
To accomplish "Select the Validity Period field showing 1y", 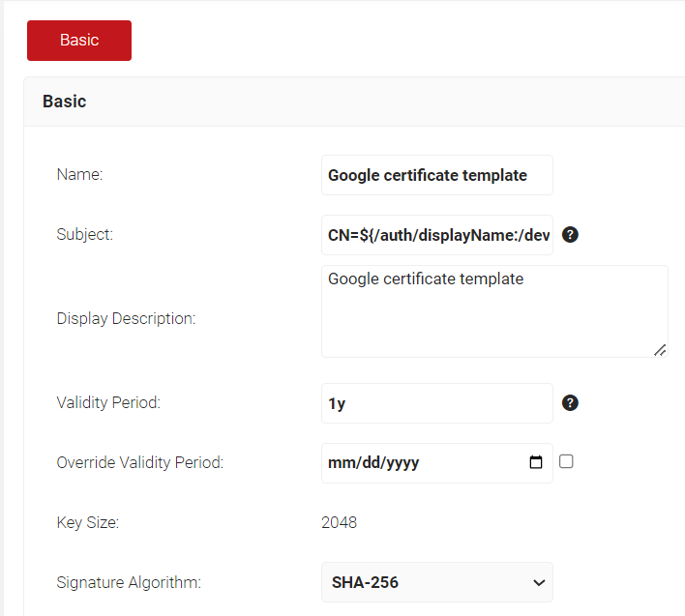I will 436,403.
